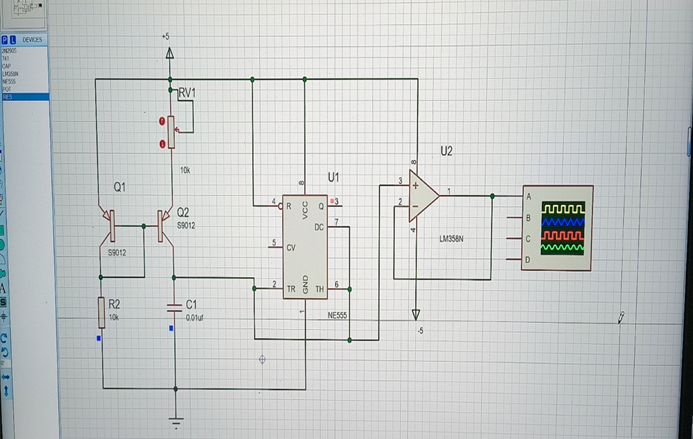Select the 2D box graphics tool

pos(1,230)
